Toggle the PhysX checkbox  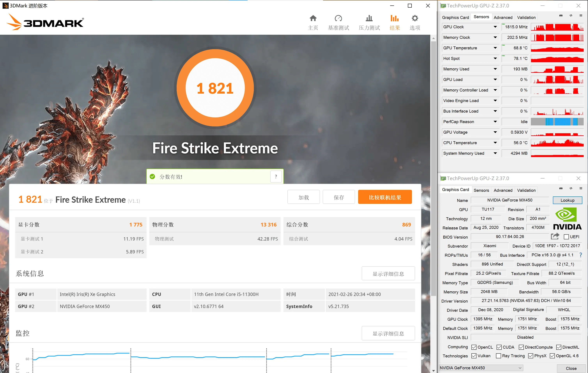[530, 356]
